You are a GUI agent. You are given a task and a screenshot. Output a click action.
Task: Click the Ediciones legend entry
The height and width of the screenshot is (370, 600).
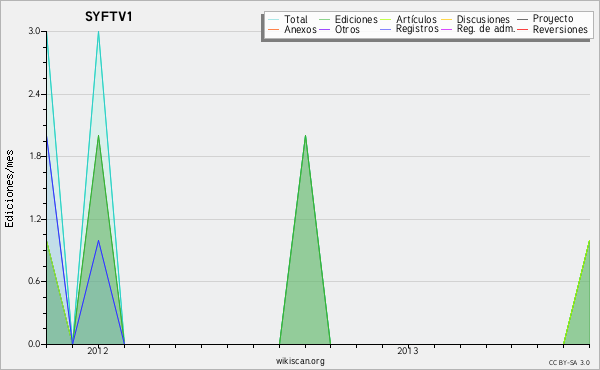[348, 19]
